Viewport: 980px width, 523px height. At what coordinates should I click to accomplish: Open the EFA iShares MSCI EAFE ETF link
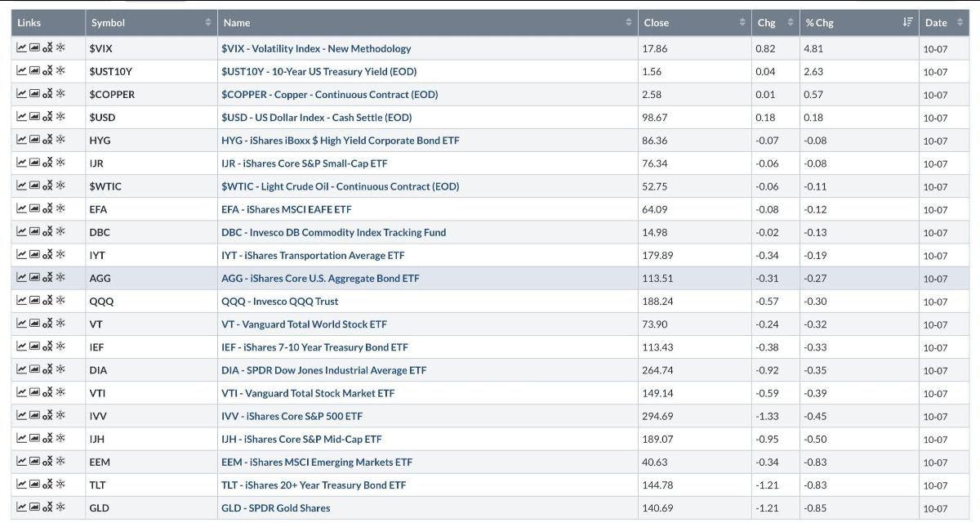point(286,209)
